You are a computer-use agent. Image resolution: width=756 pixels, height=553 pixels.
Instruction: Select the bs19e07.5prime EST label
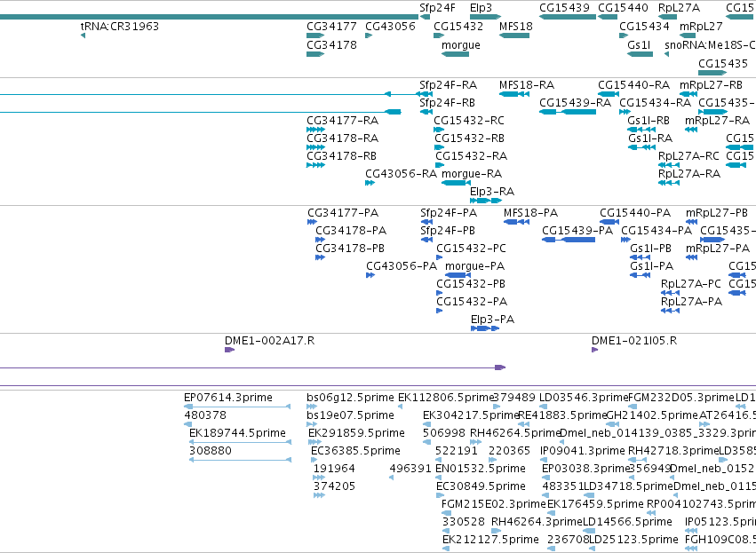(x=351, y=415)
